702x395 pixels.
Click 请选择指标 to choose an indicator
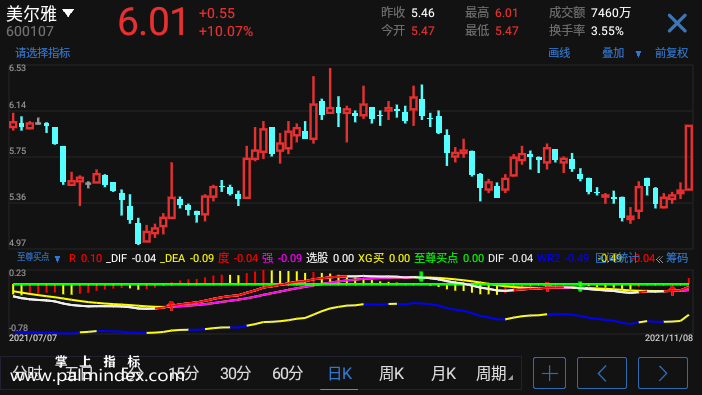point(43,53)
